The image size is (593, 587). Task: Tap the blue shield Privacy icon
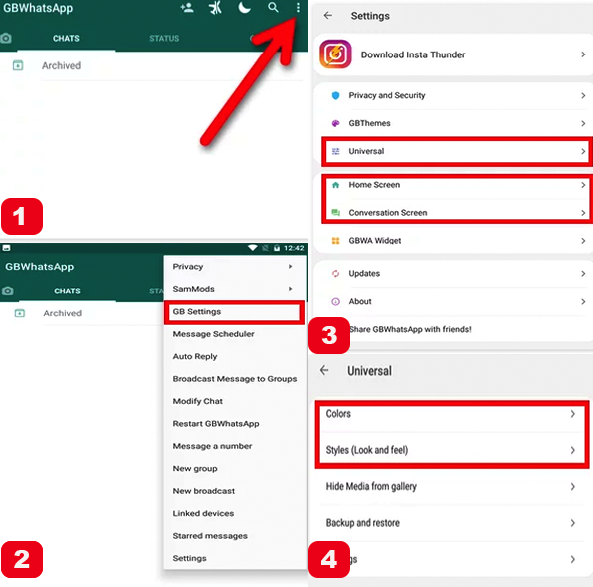335,95
